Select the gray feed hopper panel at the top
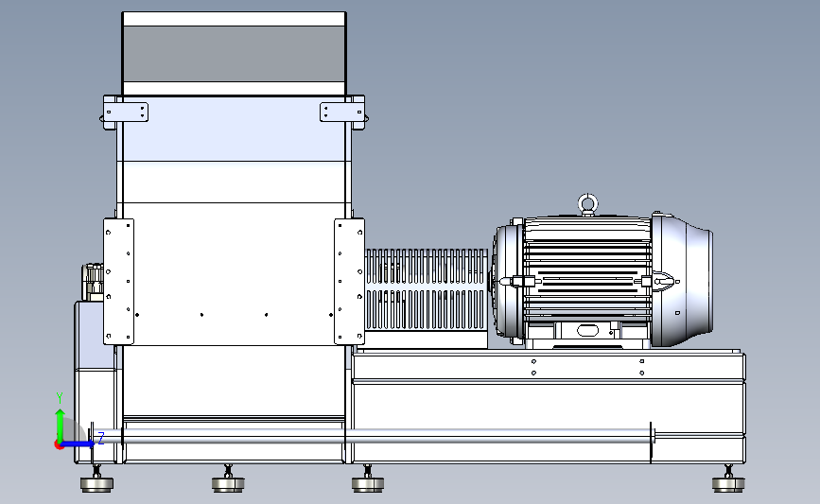820x504 pixels. coord(234,54)
